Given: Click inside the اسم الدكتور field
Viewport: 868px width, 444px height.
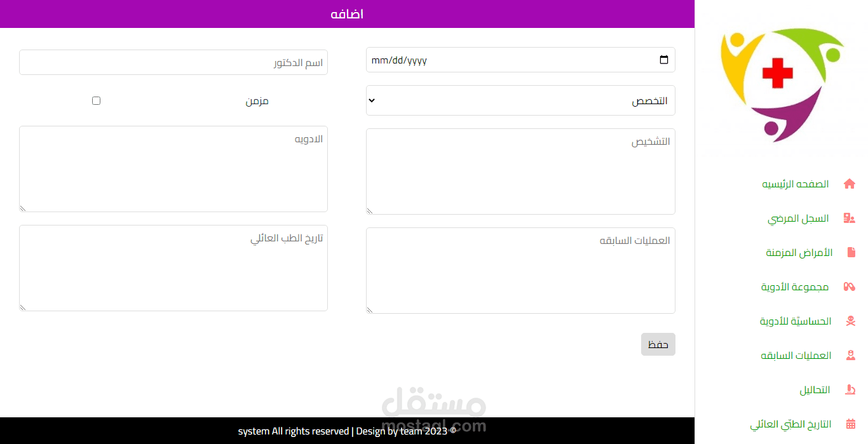Looking at the screenshot, I should coord(173,62).
